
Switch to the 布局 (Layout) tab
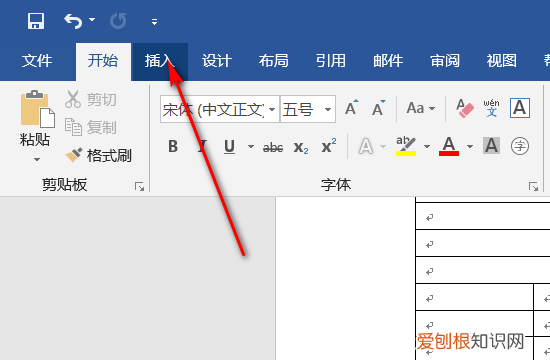click(x=274, y=61)
